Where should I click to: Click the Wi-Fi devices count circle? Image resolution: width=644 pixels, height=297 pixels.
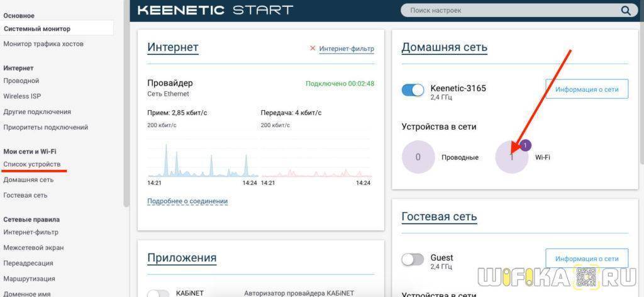coord(511,157)
